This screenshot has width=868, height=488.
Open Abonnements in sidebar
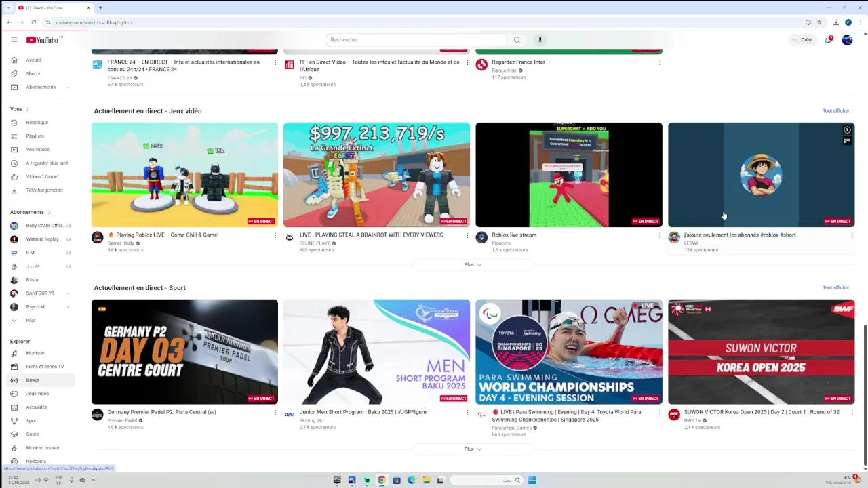pos(39,87)
